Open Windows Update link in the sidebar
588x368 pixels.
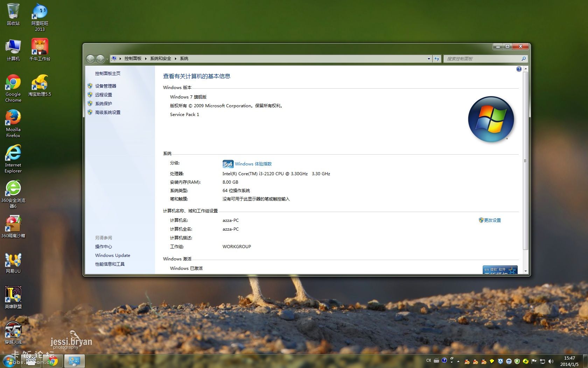click(113, 255)
